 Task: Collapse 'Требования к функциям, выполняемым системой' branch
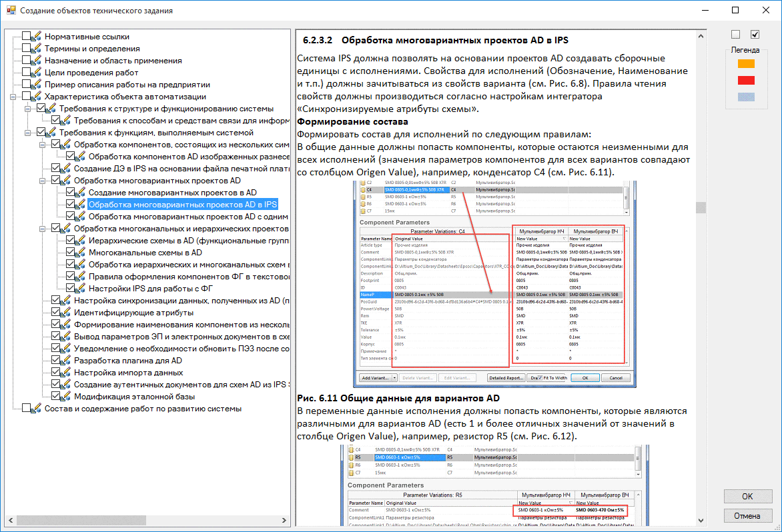click(x=28, y=133)
